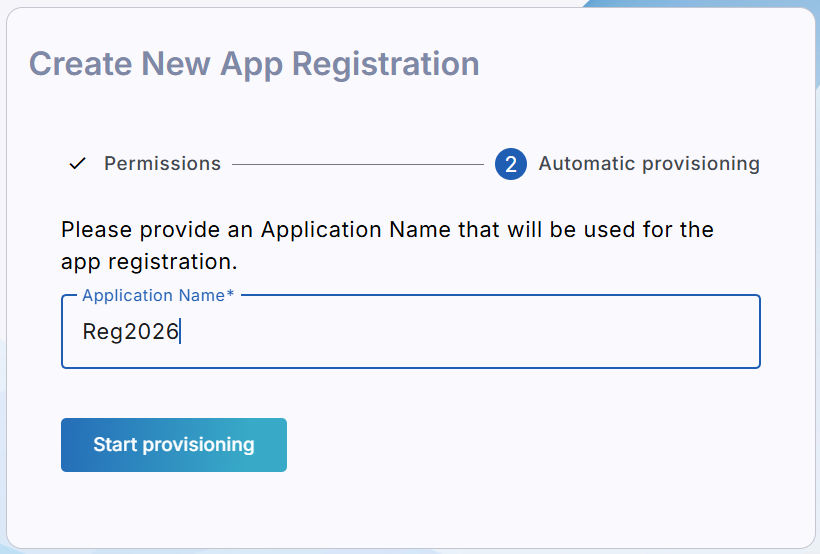Click the instruction paragraph about Application Name
Viewport: 820px width, 554px height.
[x=387, y=246]
